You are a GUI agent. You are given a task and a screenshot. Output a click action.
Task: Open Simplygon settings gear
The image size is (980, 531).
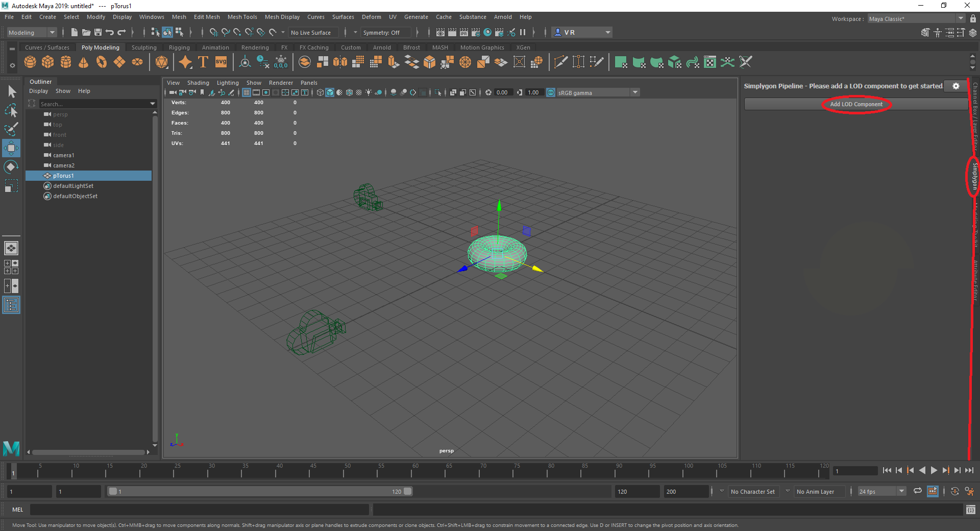point(955,86)
